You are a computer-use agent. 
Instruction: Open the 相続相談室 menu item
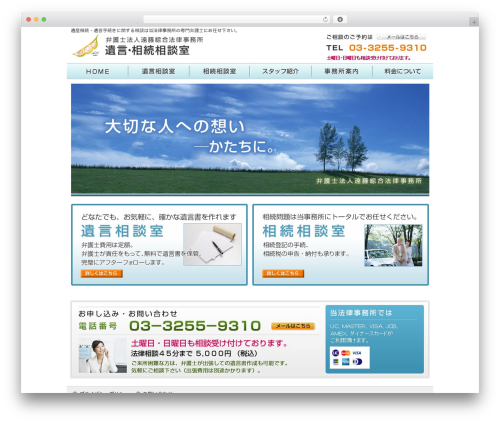219,71
